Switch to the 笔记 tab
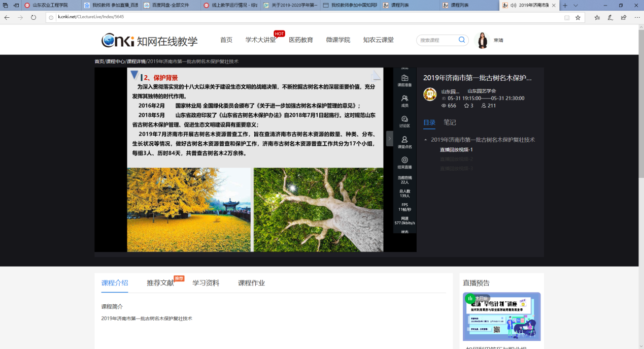Viewport: 644px width, 349px height. [450, 122]
